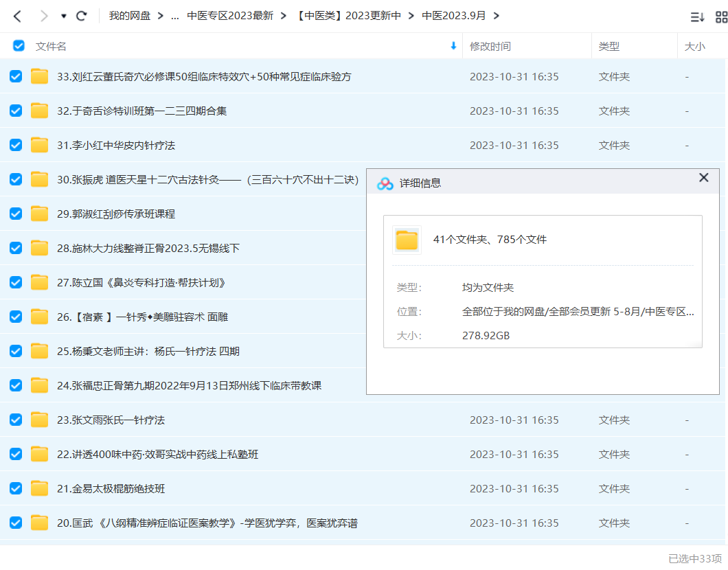This screenshot has width=728, height=570.
Task: Click the large folder icon in details panel
Action: click(407, 240)
